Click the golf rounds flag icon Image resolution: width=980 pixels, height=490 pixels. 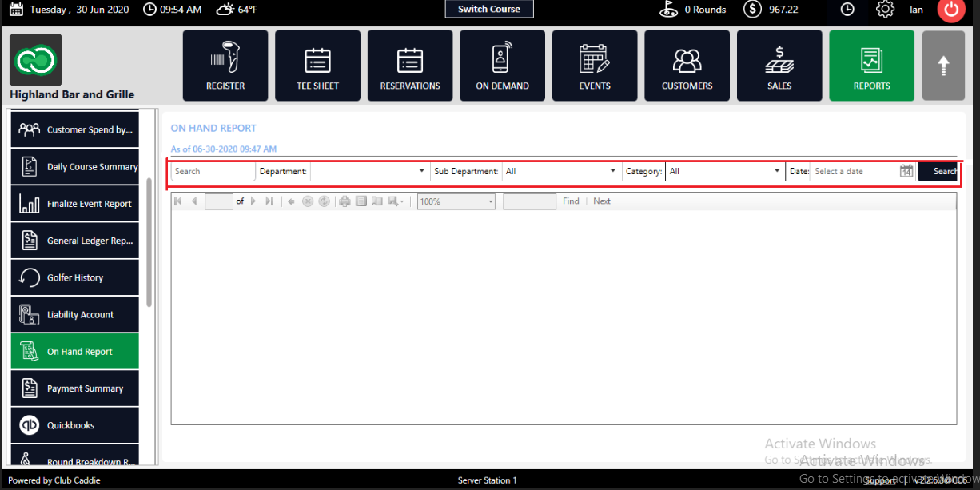(669, 10)
